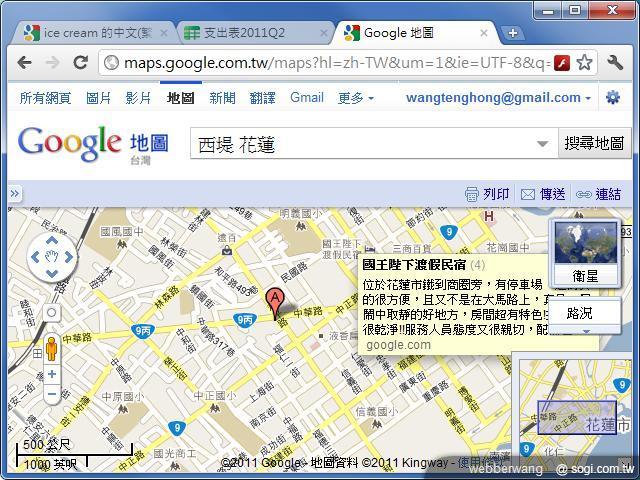The height and width of the screenshot is (480, 640).
Task: Click the Flash plugin icon in address bar
Action: 562,63
